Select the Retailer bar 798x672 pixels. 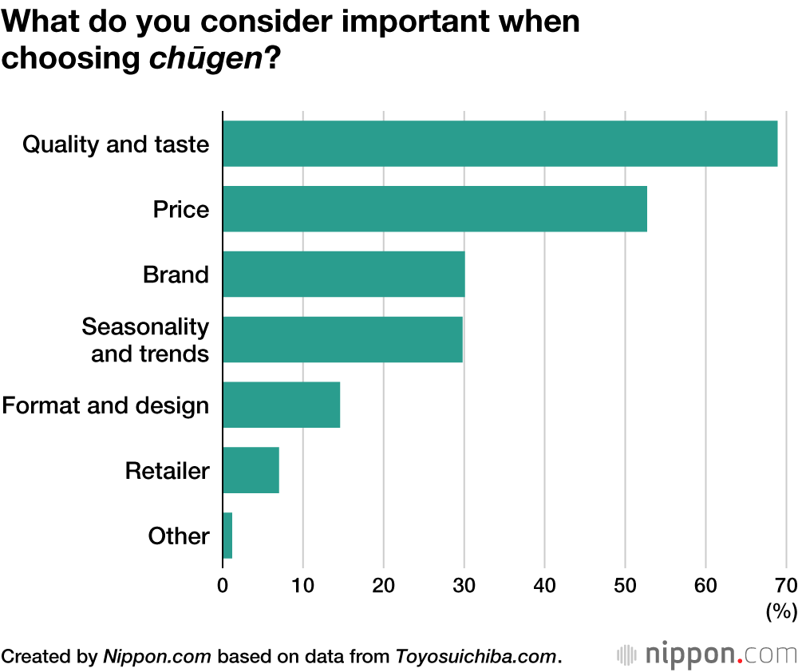[251, 470]
